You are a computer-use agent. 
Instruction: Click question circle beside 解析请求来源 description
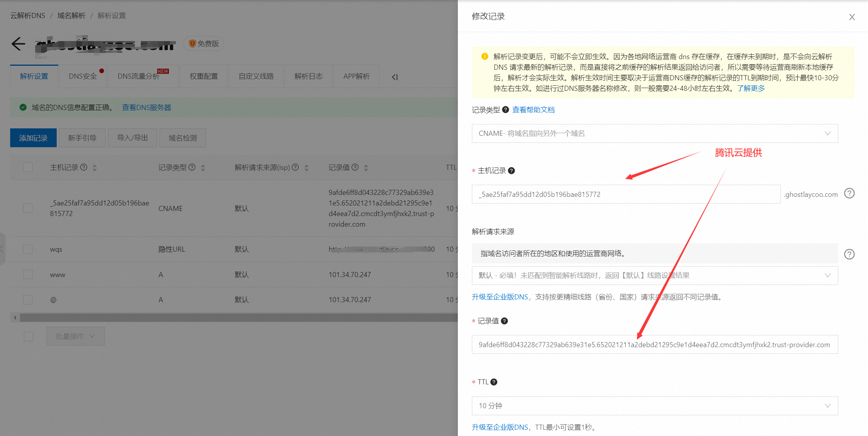849,254
